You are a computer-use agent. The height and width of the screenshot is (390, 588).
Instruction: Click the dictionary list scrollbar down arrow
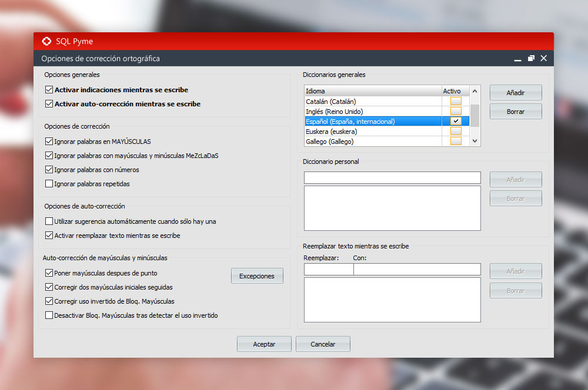coord(475,141)
